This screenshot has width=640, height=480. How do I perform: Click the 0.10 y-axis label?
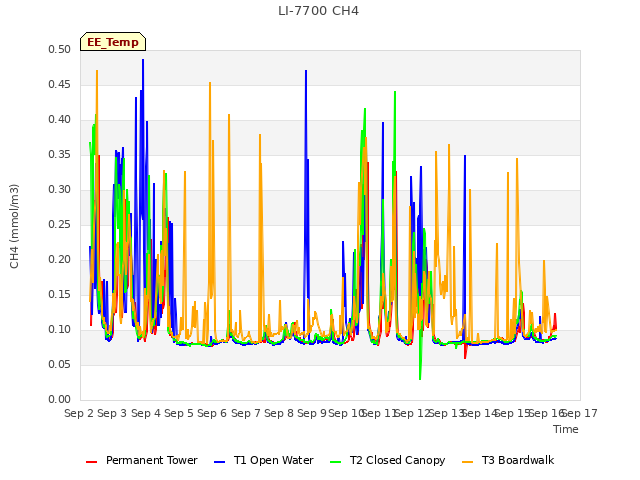[x=60, y=329]
